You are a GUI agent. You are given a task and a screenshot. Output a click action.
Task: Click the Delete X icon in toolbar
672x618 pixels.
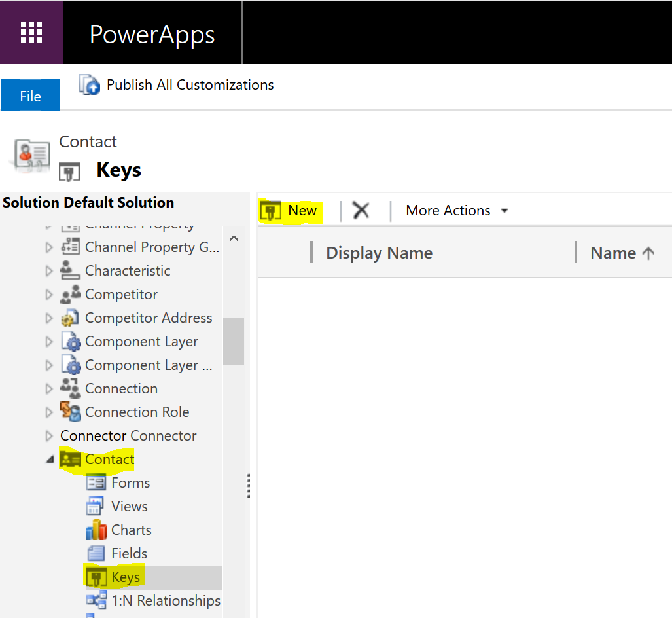coord(361,211)
